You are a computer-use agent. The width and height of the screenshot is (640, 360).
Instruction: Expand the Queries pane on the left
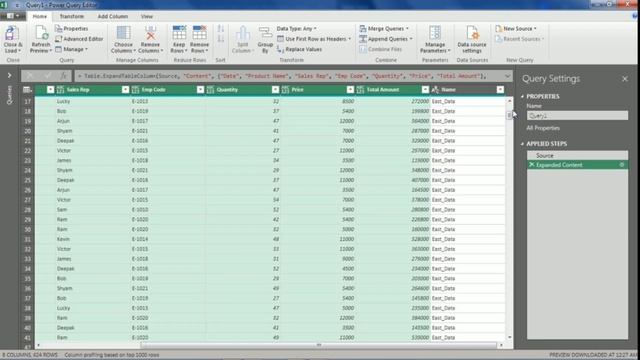(x=9, y=75)
